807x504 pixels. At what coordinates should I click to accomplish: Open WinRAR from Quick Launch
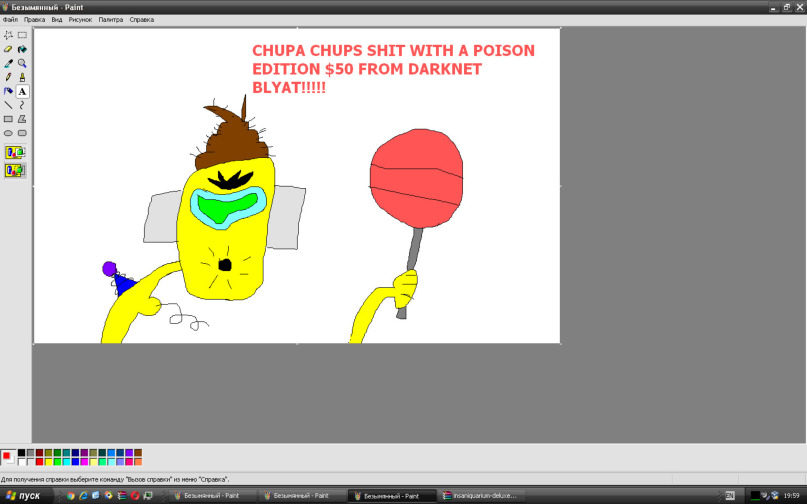click(122, 496)
